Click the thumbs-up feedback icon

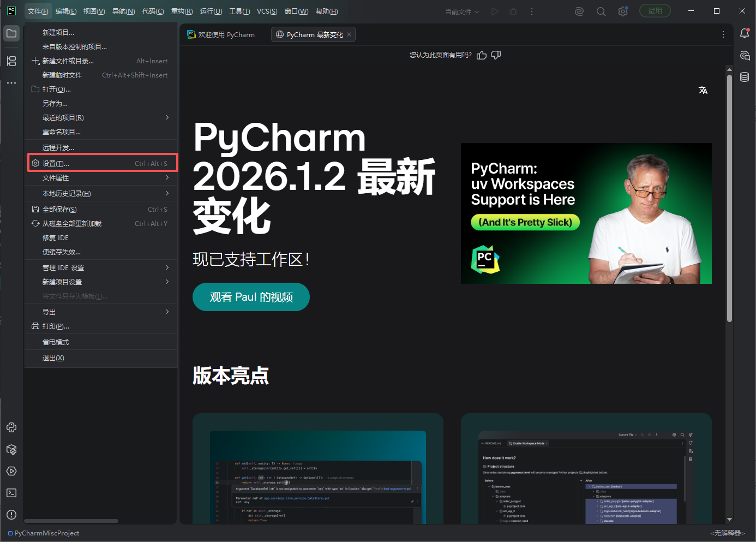click(482, 55)
